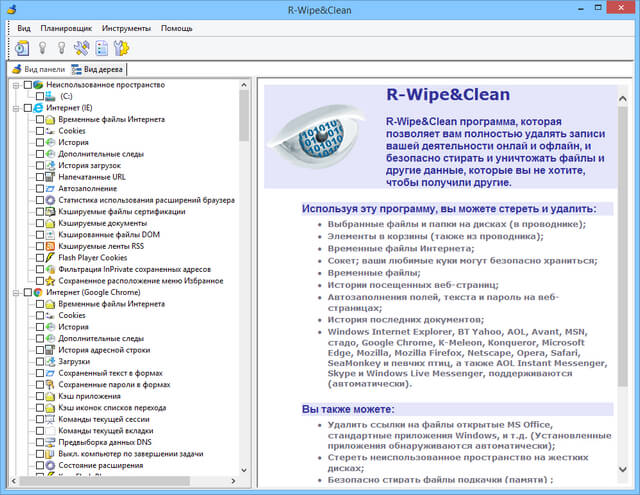Viewport: 640px width, 495px height.
Task: Click the Internet Explorer icon in the tree
Action: click(38, 108)
